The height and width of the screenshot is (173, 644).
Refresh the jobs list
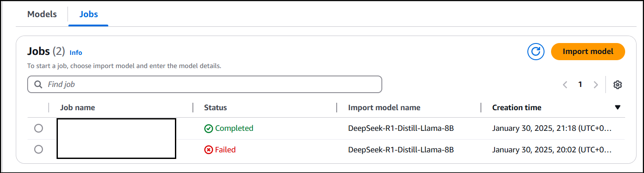coord(535,51)
